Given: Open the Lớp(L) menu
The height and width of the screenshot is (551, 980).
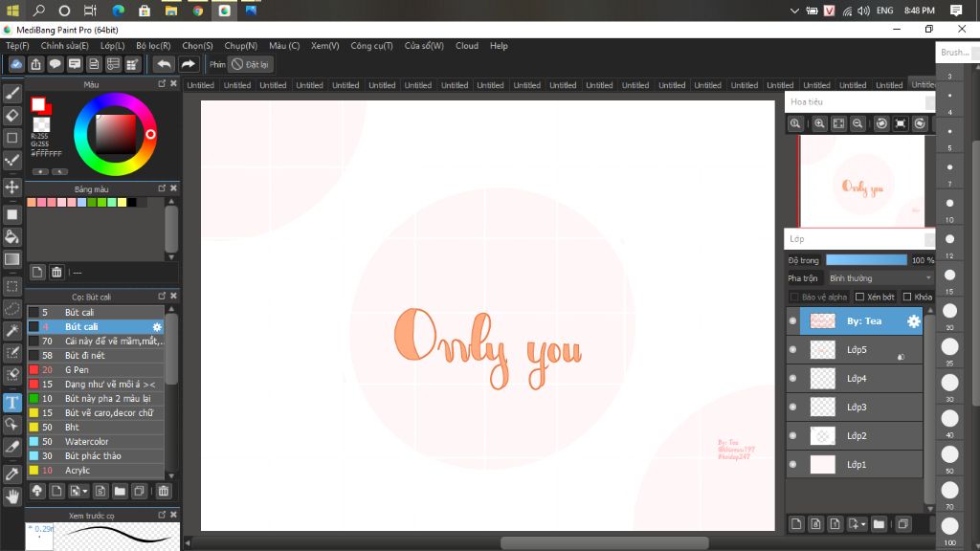Looking at the screenshot, I should tap(113, 46).
